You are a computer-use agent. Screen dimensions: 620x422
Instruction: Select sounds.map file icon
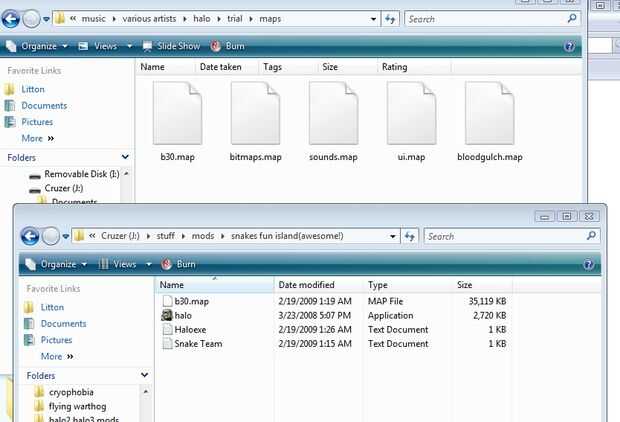333,114
